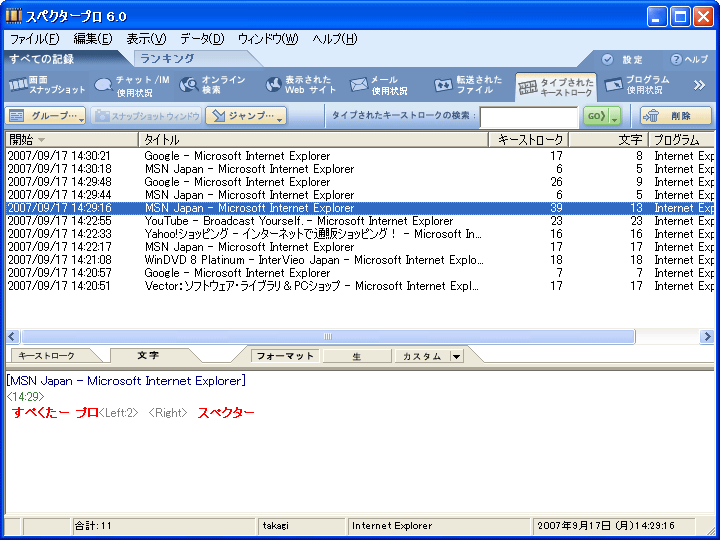Open the チャット/IM 使用状況 view
This screenshot has width=720, height=540.
coord(131,86)
